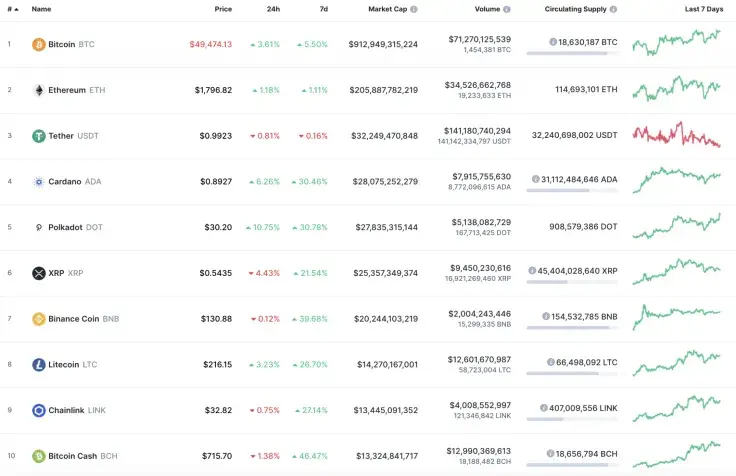Click the Volume info icon
Screen dimensions: 736x476
point(506,9)
